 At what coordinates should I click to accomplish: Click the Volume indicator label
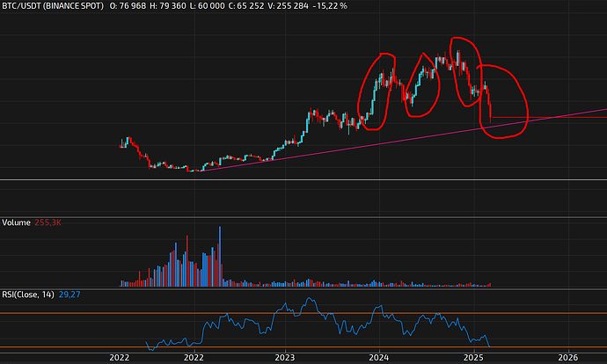17,223
